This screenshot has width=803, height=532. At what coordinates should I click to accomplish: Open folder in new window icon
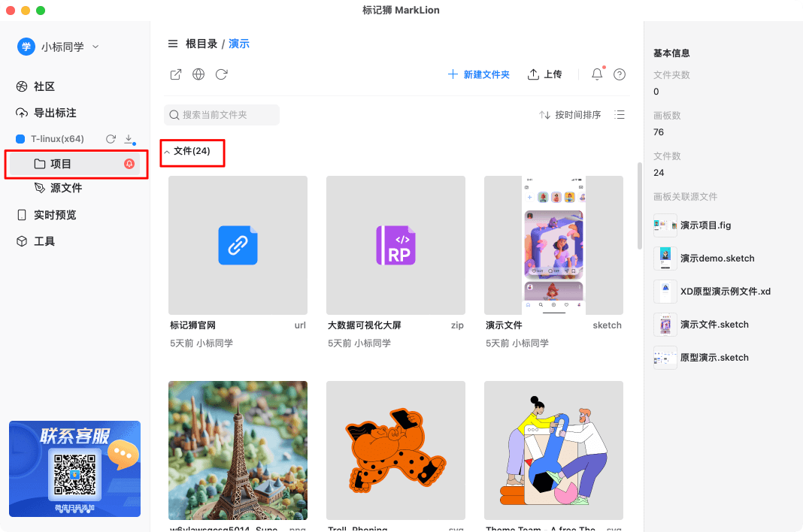pos(175,74)
